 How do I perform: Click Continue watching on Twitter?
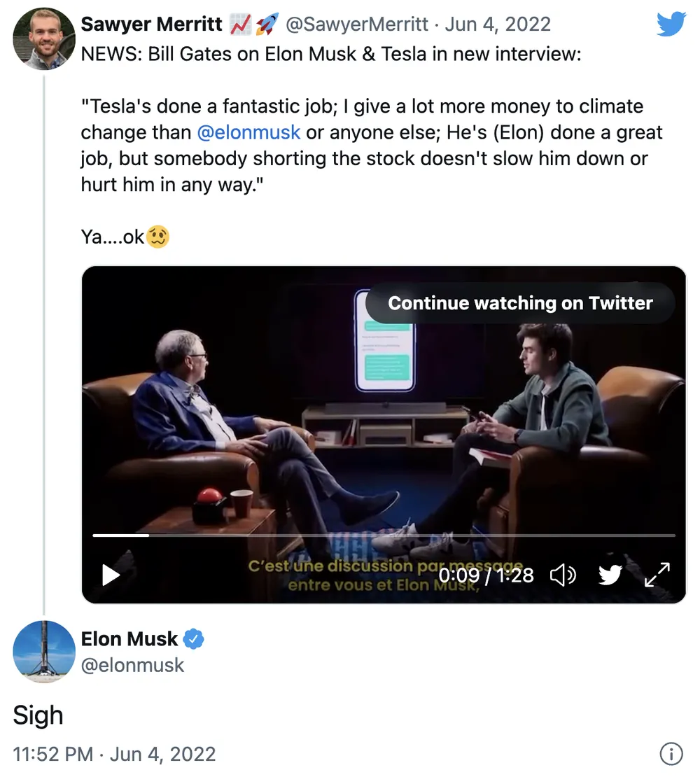pos(520,303)
